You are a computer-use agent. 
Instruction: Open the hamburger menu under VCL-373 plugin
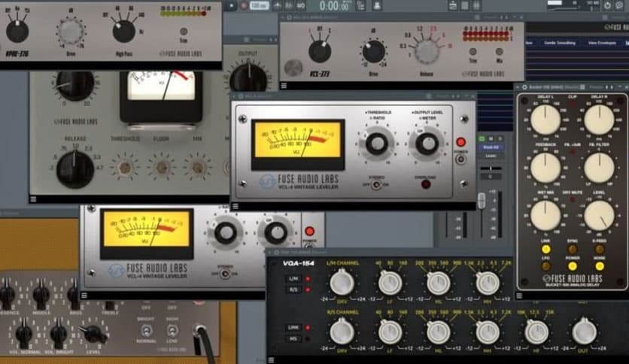tap(284, 86)
